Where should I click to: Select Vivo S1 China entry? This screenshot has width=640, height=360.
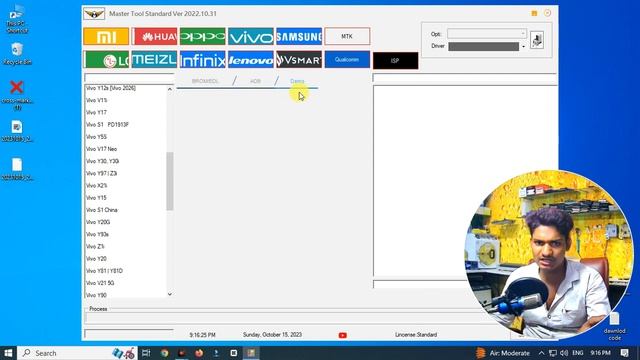(x=102, y=210)
